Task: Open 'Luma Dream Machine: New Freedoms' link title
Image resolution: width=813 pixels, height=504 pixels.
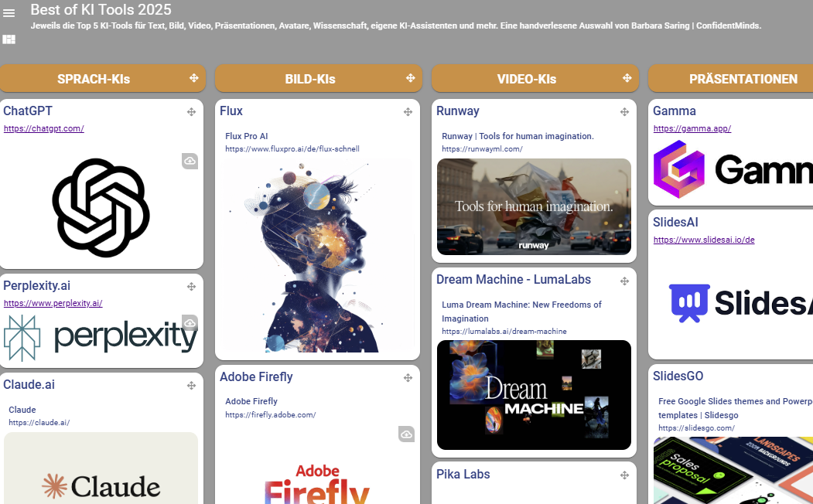Action: 521,312
